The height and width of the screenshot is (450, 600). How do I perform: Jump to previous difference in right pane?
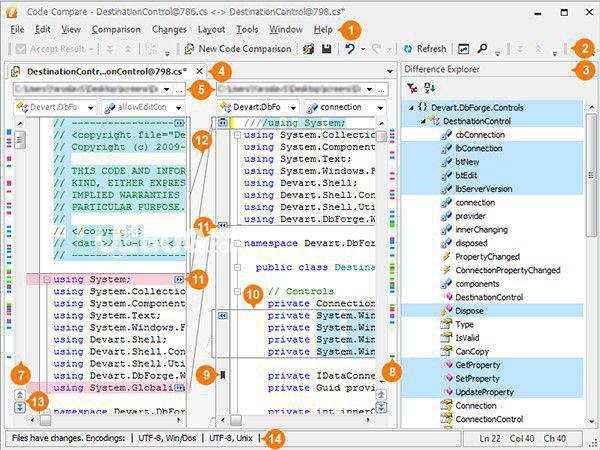[381, 394]
